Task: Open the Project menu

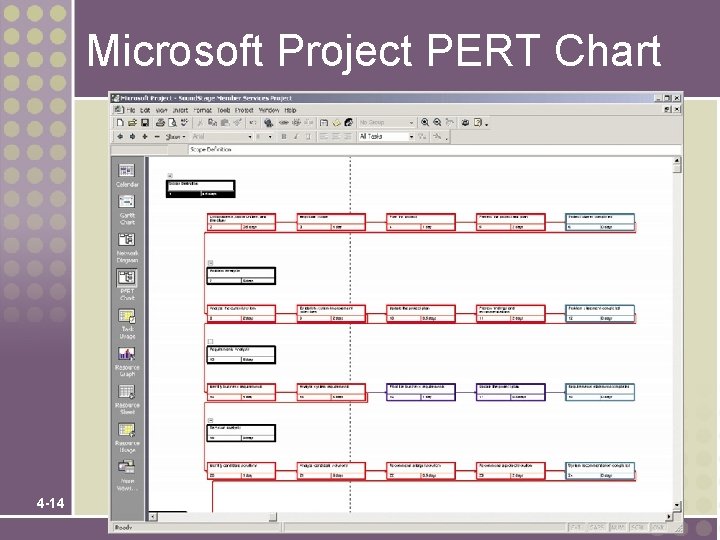Action: pos(244,110)
